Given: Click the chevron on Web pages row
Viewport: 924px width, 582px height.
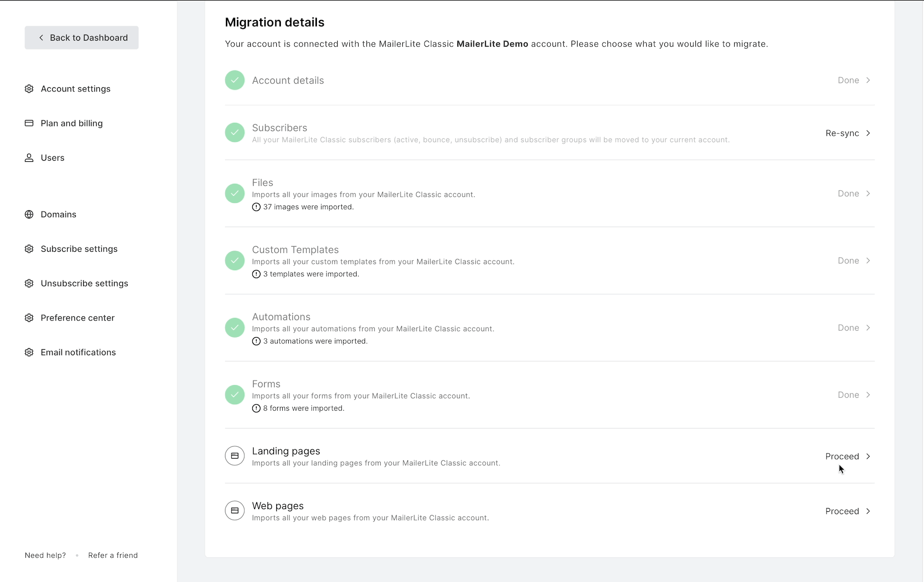Looking at the screenshot, I should click(x=868, y=511).
